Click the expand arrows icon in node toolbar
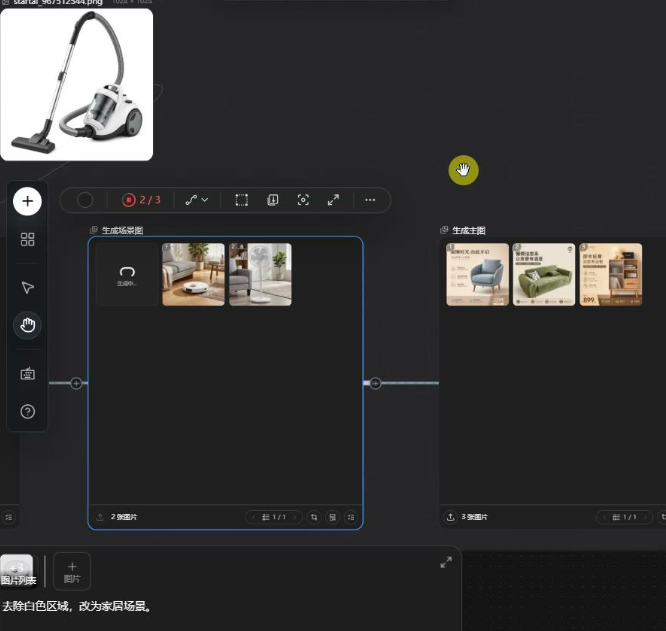Image resolution: width=666 pixels, height=631 pixels. 333,200
